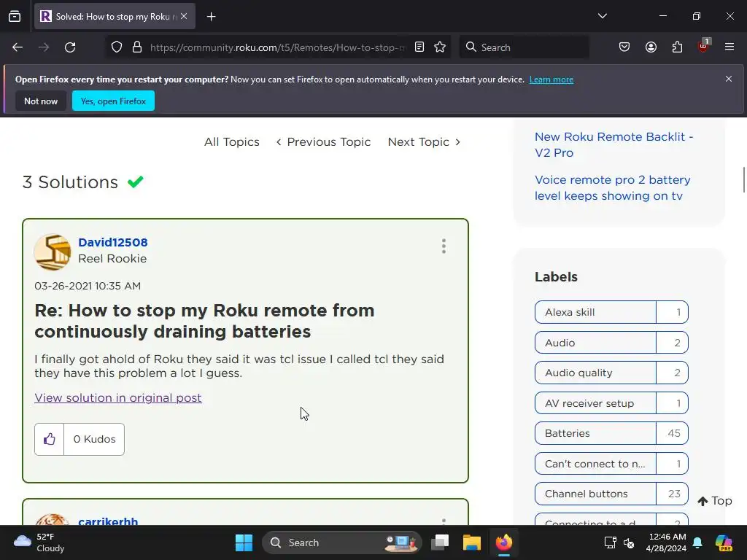Screen dimensions: 747x560
Task: Select the Can't connect to n... label
Action: tap(611, 463)
